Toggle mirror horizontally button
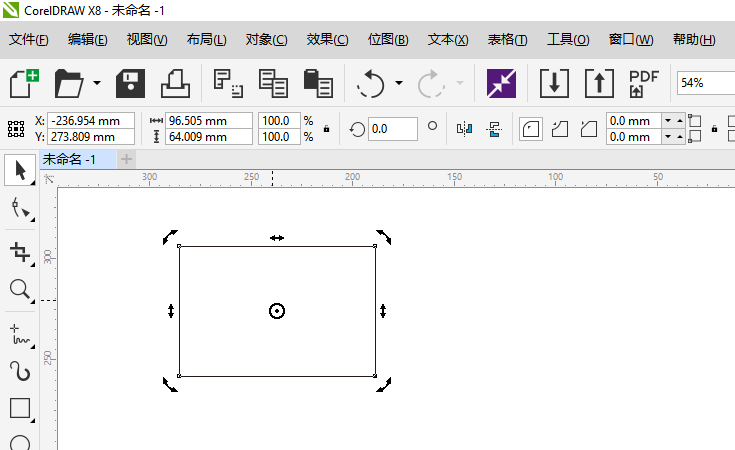The height and width of the screenshot is (450, 735). (x=464, y=129)
